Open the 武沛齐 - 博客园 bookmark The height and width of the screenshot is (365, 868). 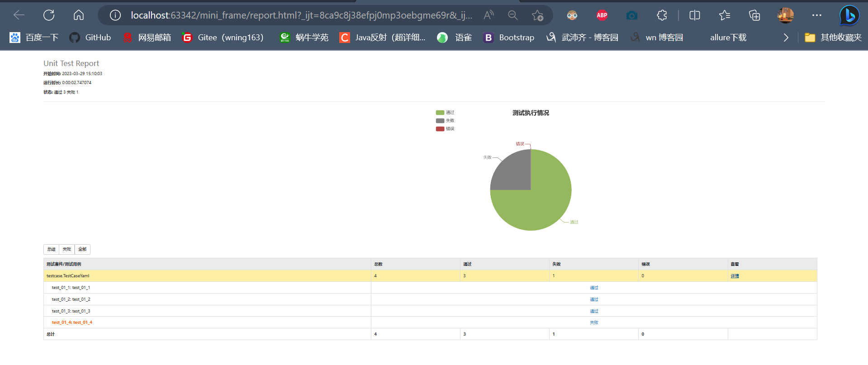tap(582, 38)
